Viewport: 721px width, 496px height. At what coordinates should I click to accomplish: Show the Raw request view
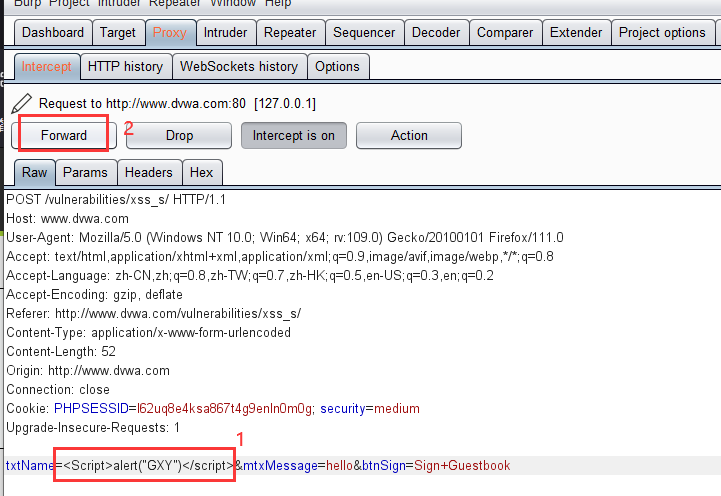click(x=34, y=172)
